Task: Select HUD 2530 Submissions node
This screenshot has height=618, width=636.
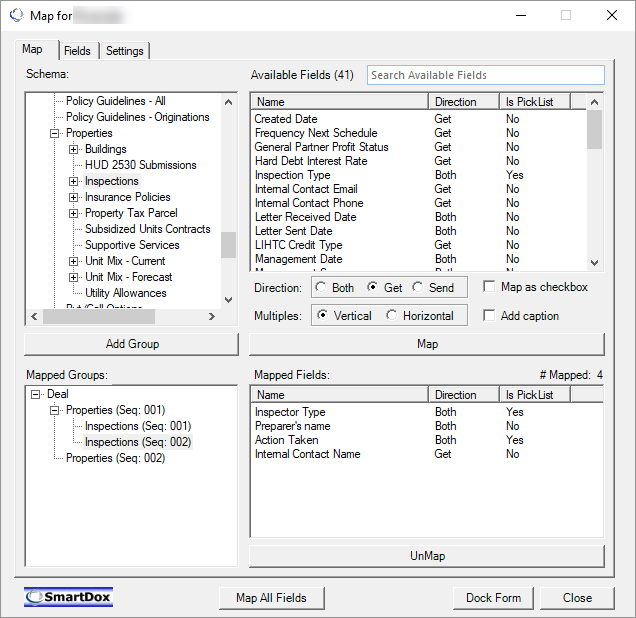Action: (x=140, y=165)
